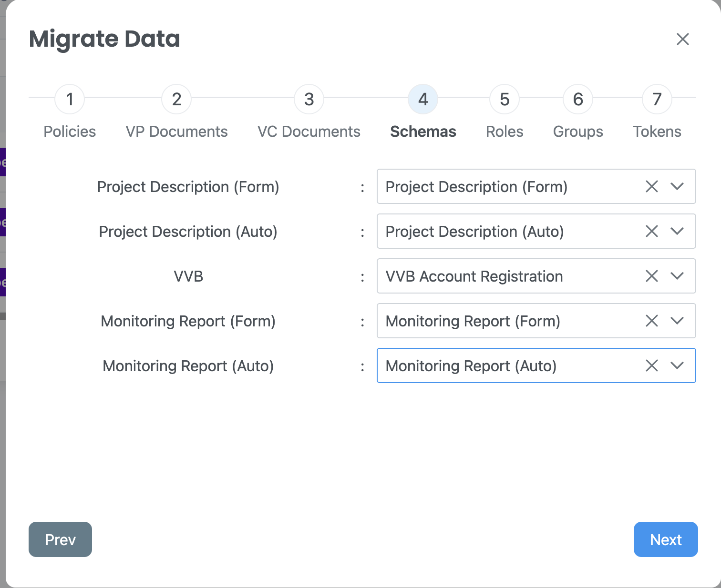Close the Migrate Data dialog
The width and height of the screenshot is (721, 588).
point(683,39)
